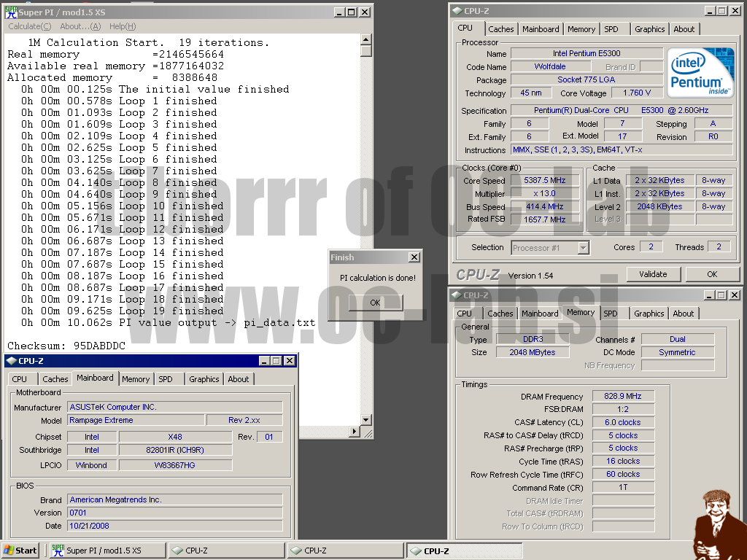Image resolution: width=747 pixels, height=560 pixels.
Task: Click Super PI vertical scrollbar up arrow
Action: tap(366, 39)
